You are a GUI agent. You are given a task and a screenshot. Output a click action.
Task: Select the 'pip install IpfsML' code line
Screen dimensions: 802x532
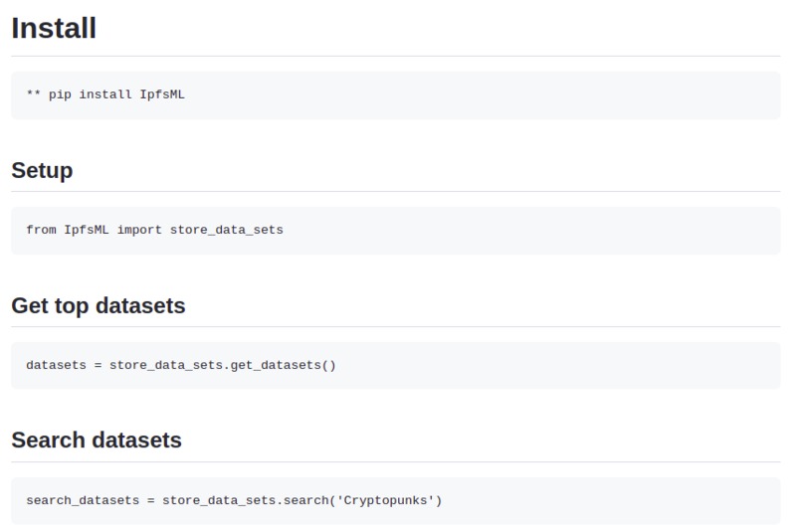pos(105,94)
